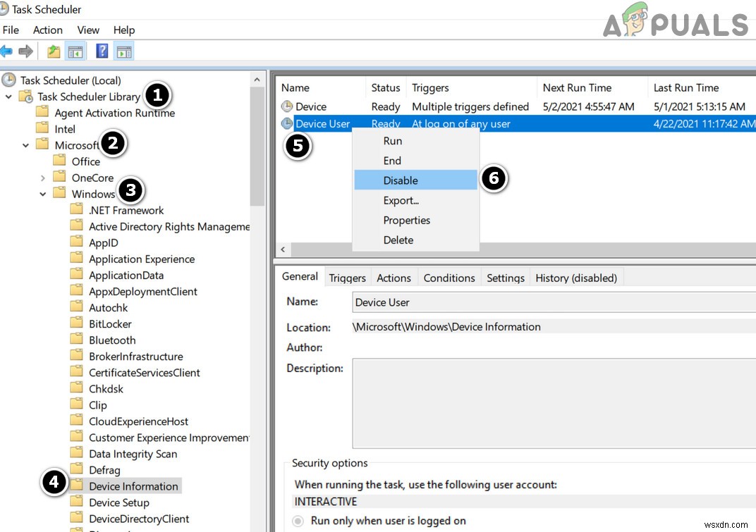Click the Up one level folder icon

(x=54, y=51)
